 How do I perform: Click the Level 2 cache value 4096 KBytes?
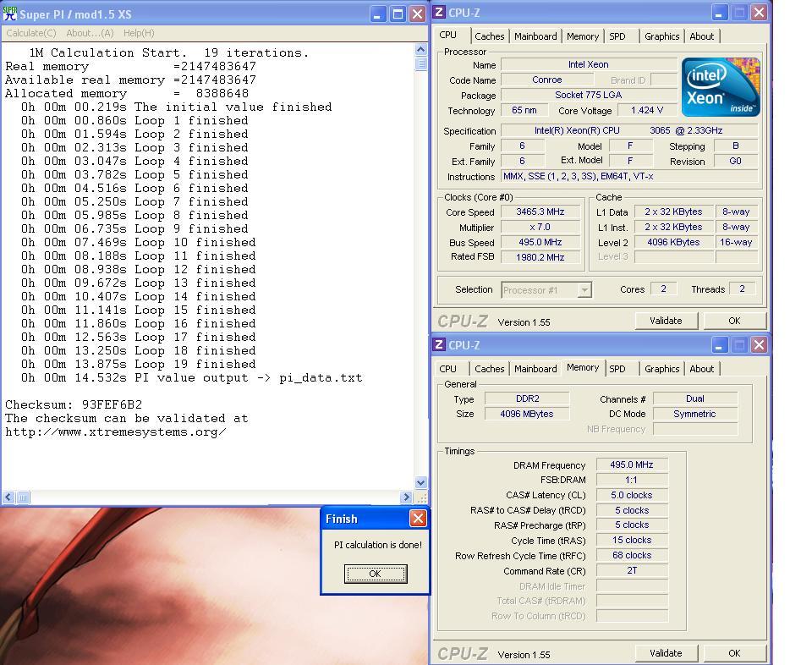tap(673, 242)
